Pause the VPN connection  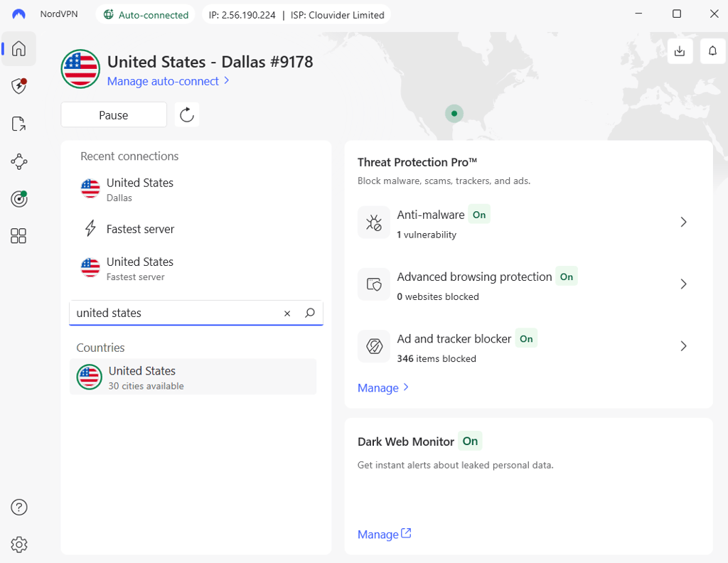click(114, 114)
